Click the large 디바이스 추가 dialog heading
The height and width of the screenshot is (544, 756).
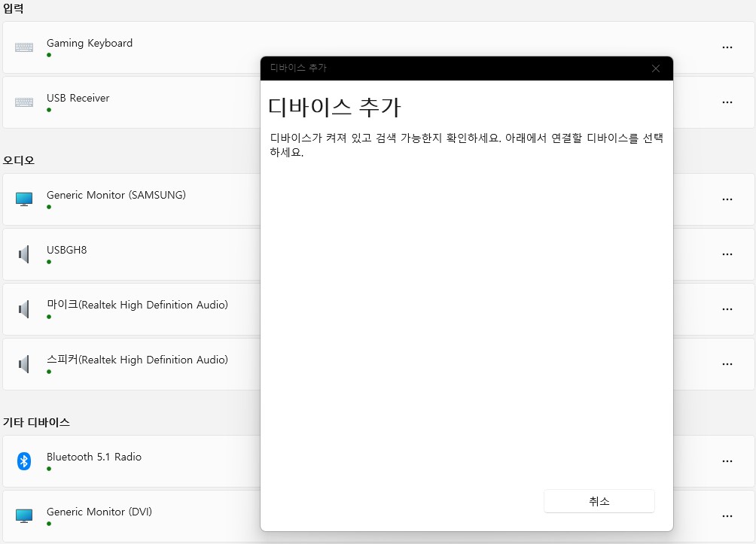pyautogui.click(x=334, y=107)
